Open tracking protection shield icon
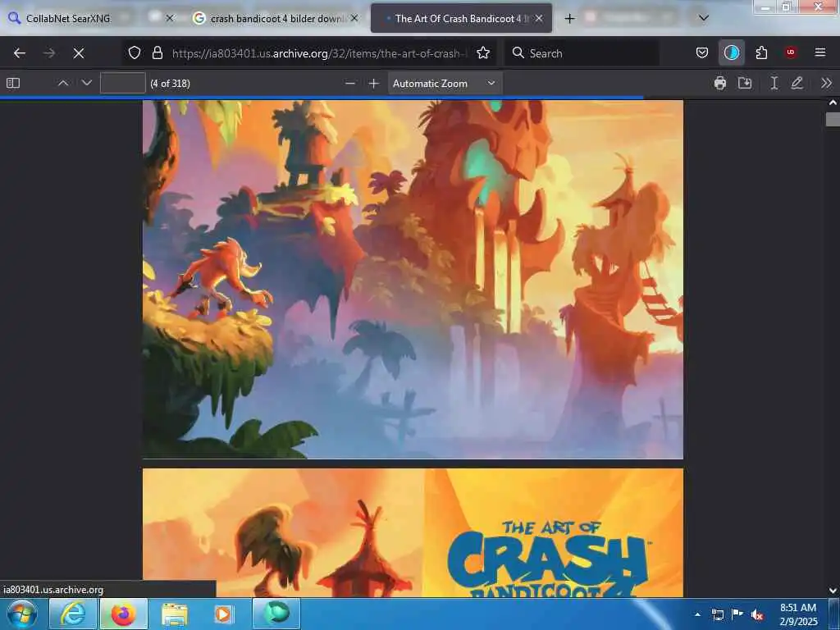Screen dimensions: 840x630 click(x=135, y=52)
